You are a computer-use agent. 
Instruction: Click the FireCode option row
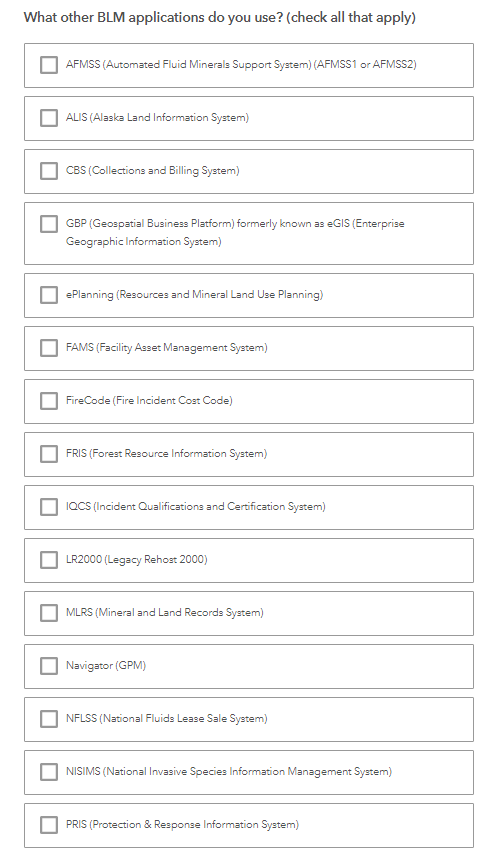248,401
